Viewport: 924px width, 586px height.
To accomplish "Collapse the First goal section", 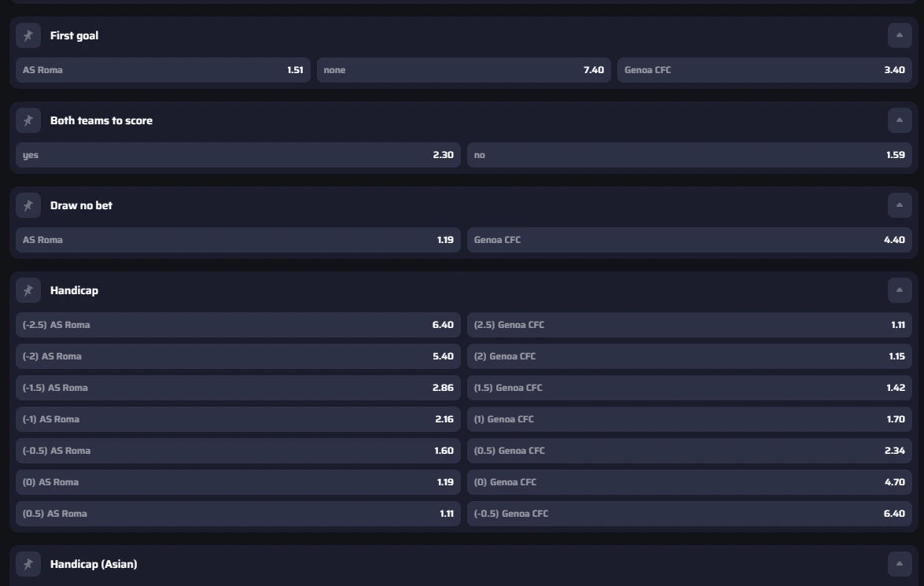I will pyautogui.click(x=900, y=35).
